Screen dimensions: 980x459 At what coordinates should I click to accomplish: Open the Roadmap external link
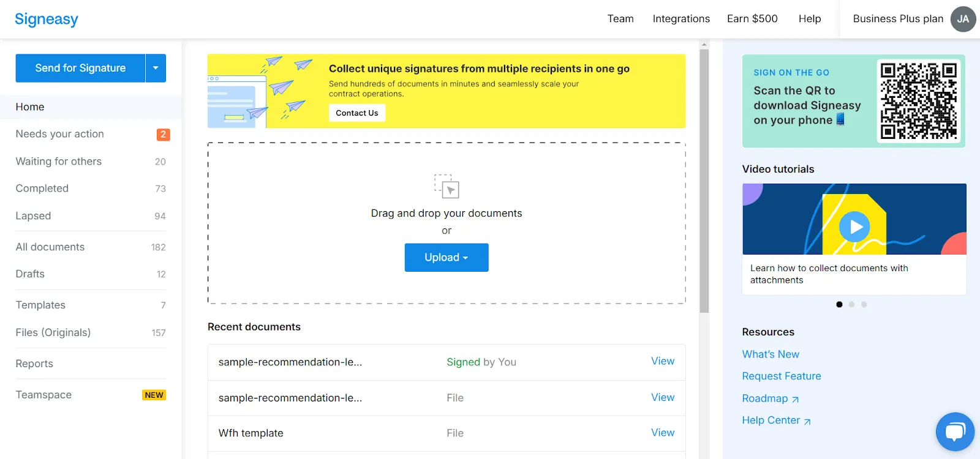pos(771,398)
